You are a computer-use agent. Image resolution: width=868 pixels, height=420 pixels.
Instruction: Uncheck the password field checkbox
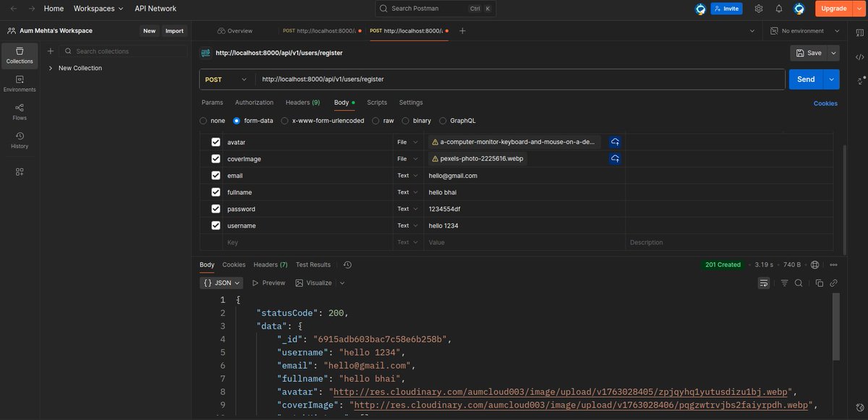(x=216, y=208)
